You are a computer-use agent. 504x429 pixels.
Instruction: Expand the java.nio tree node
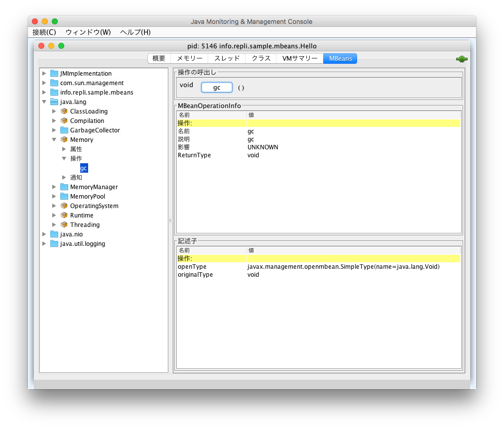pos(44,234)
